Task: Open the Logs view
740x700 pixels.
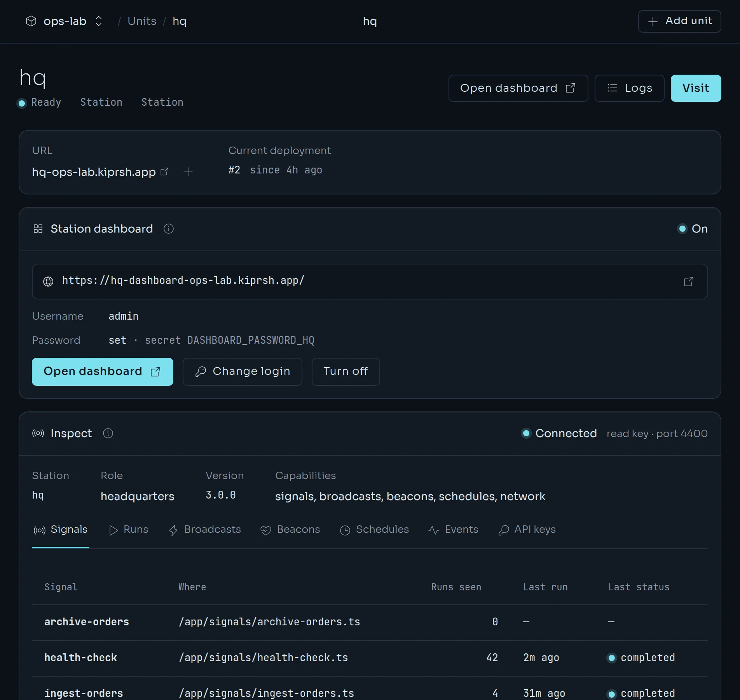Action: [x=629, y=88]
